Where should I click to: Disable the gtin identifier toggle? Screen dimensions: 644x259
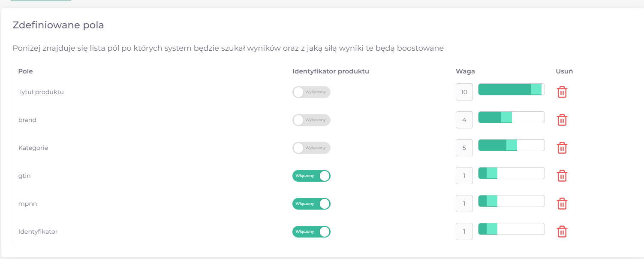(311, 176)
